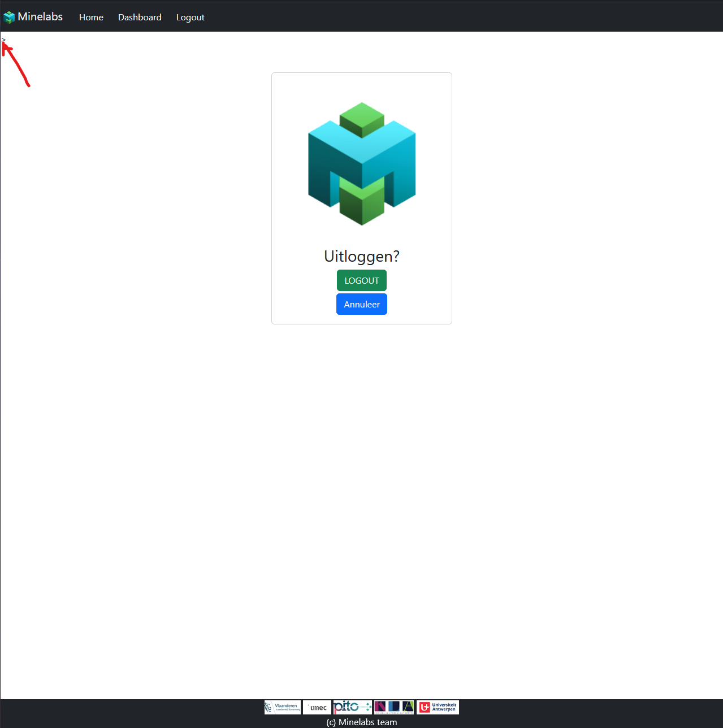This screenshot has width=723, height=728.
Task: Click the Universiteit Antwerpen logo in the footer
Action: tap(438, 707)
